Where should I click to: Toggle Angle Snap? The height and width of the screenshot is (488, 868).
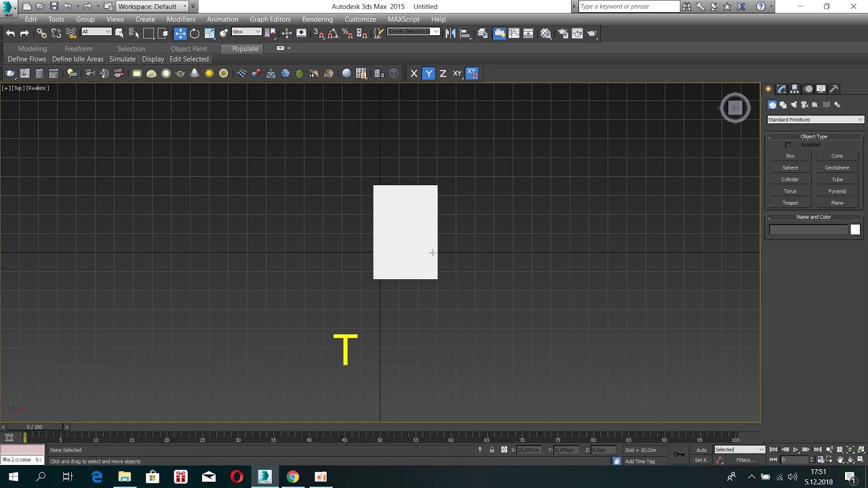(332, 33)
